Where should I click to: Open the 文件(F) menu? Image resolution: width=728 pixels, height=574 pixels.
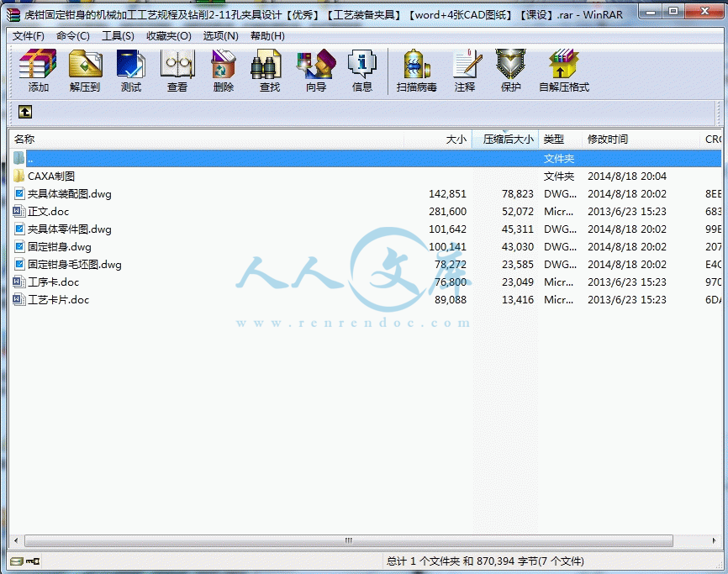click(29, 36)
